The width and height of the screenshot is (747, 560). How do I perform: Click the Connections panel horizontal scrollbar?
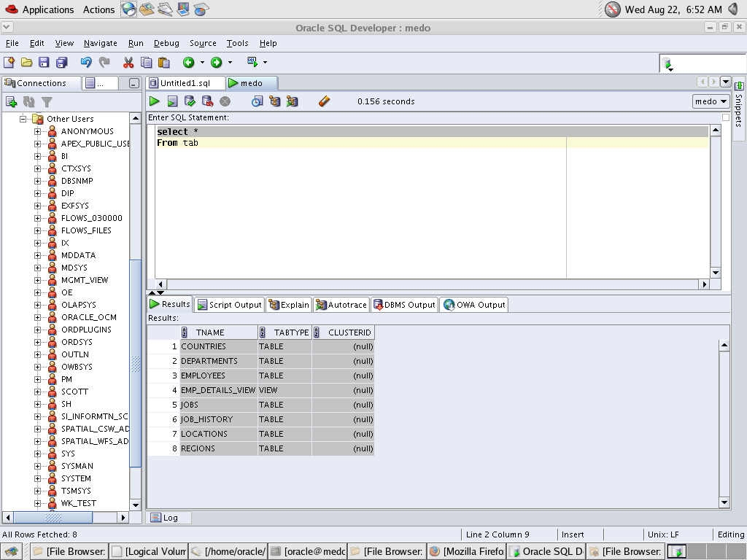(53, 518)
